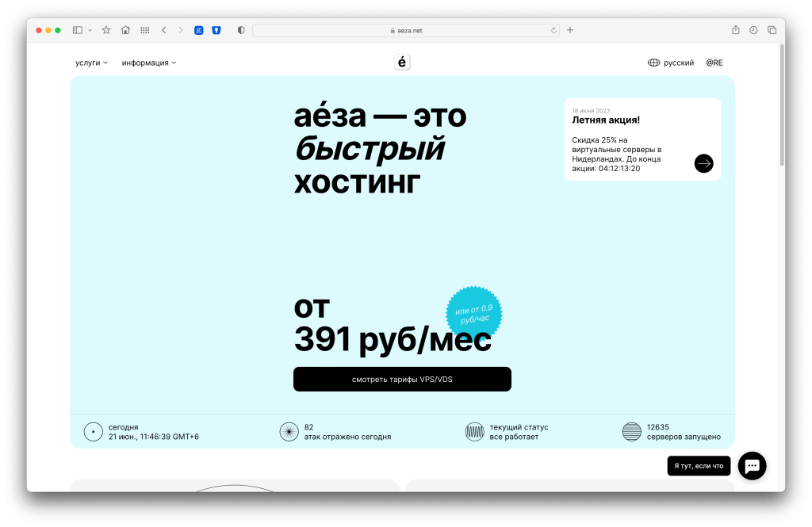The height and width of the screenshot is (527, 812).
Task: Go to the home page icon
Action: click(125, 30)
